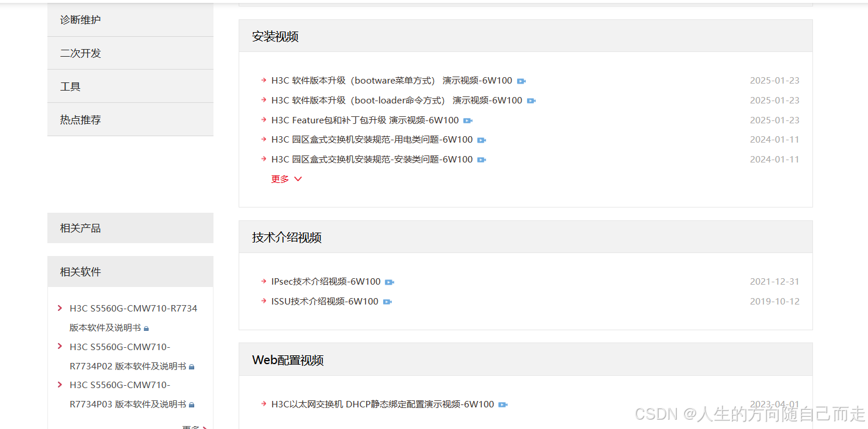868x429 pixels.
Task: Click red arrow bullet before 用电类问题 video
Action: [264, 140]
